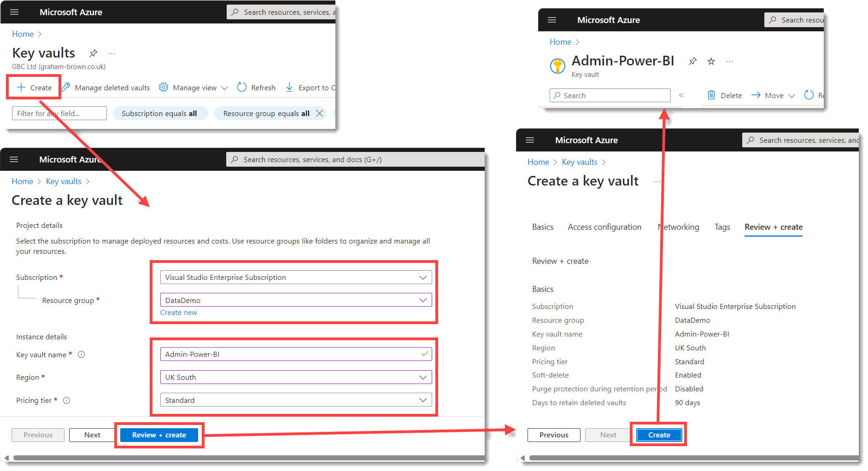This screenshot has height=471, width=868.
Task: Click Create new under Resource group
Action: tap(178, 312)
